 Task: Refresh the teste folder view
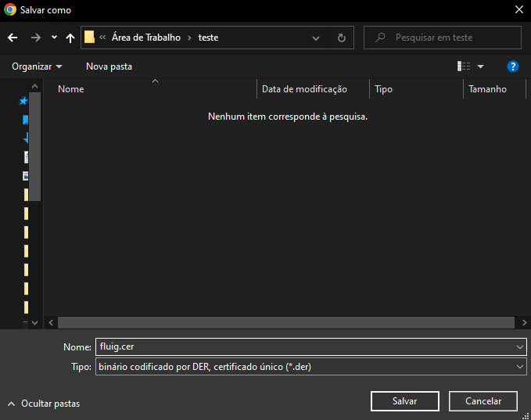point(341,38)
